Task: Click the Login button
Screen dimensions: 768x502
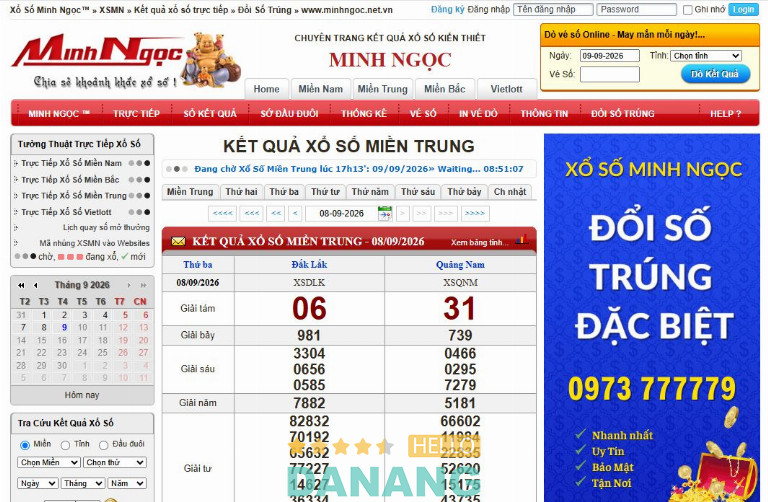Action: click(x=744, y=9)
